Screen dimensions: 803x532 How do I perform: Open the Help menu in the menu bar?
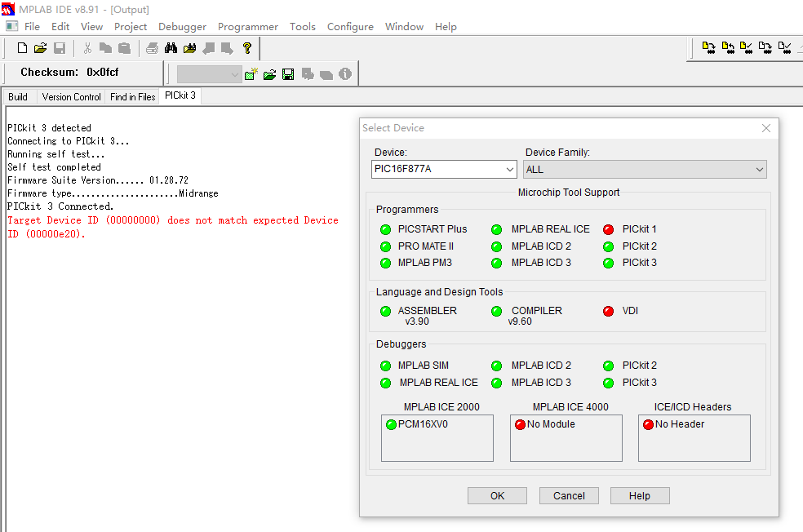[446, 27]
